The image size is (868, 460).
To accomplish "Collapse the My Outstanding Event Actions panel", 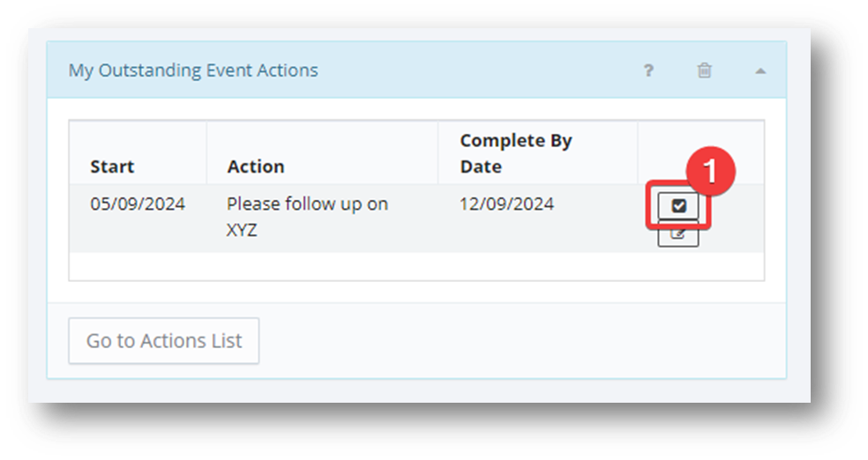I will click(760, 70).
